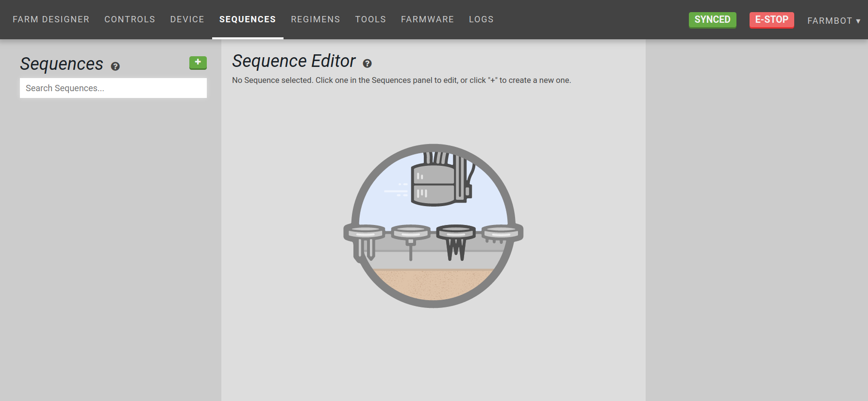Image resolution: width=868 pixels, height=401 pixels.
Task: Click the Sequences panel heading text
Action: pos(62,64)
